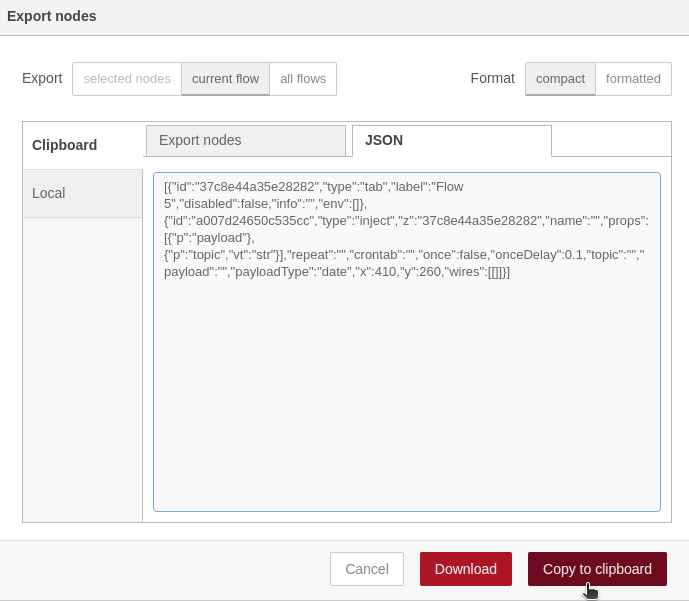Click the "Export" label beside scope buttons
This screenshot has height=601, width=689.
42,78
